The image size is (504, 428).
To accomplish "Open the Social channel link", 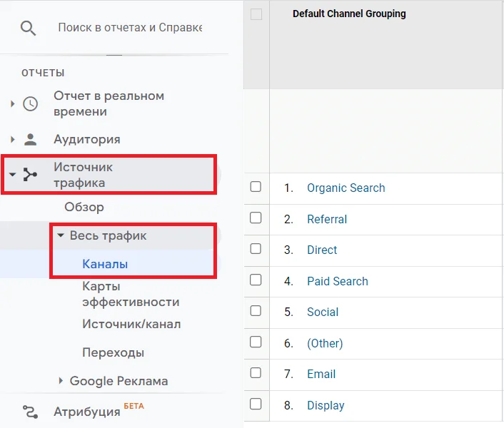I will click(323, 312).
